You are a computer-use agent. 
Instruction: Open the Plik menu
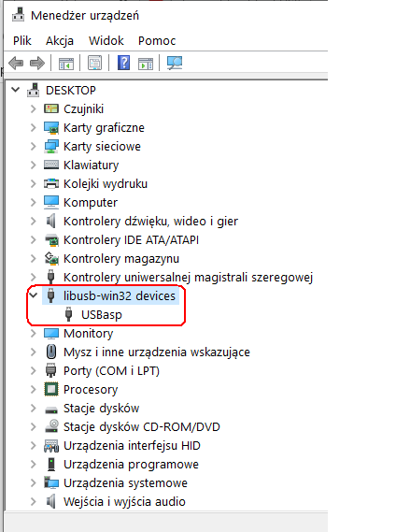pyautogui.click(x=22, y=41)
